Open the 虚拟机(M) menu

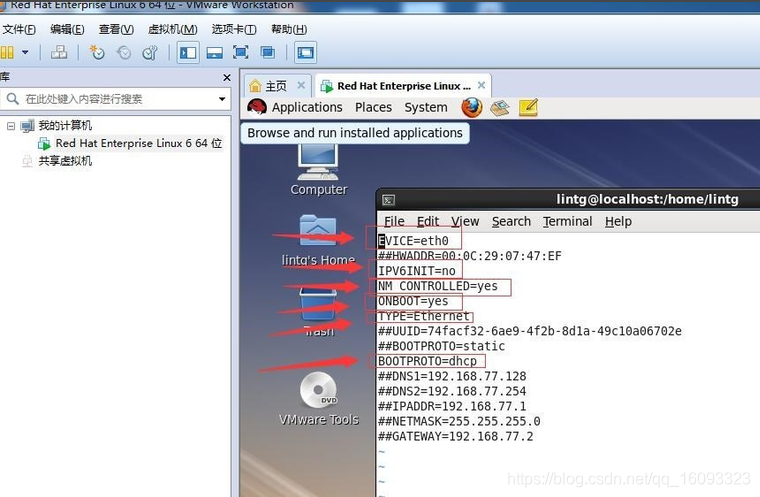[x=173, y=30]
